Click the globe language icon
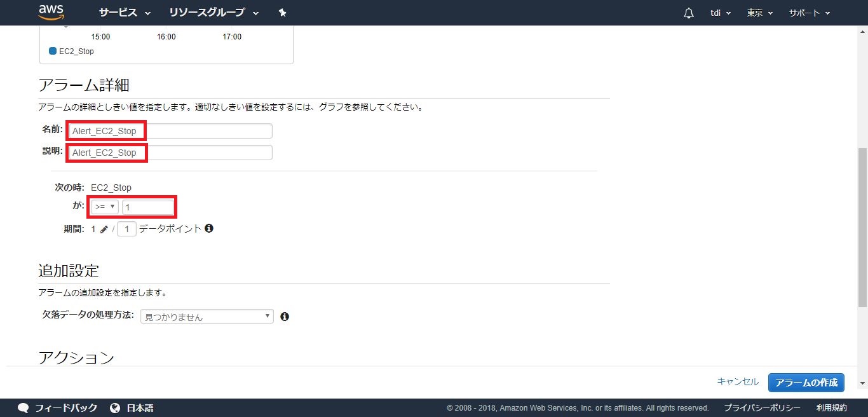This screenshot has height=417, width=868. pos(115,407)
